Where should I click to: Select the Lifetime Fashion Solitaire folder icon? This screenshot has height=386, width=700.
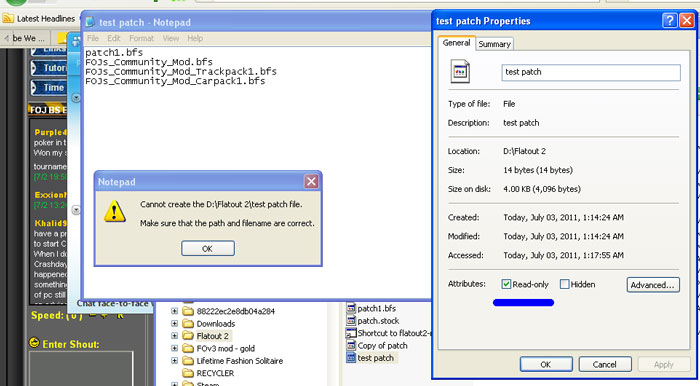(188, 361)
